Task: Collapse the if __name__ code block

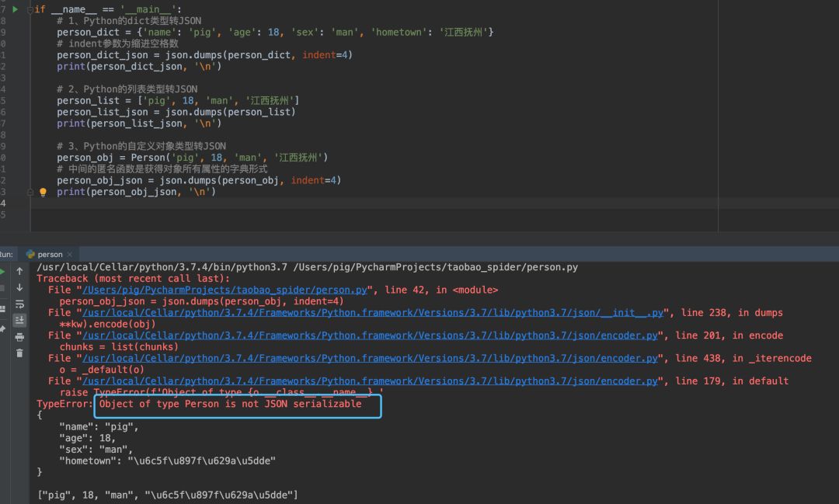Action: (29, 10)
